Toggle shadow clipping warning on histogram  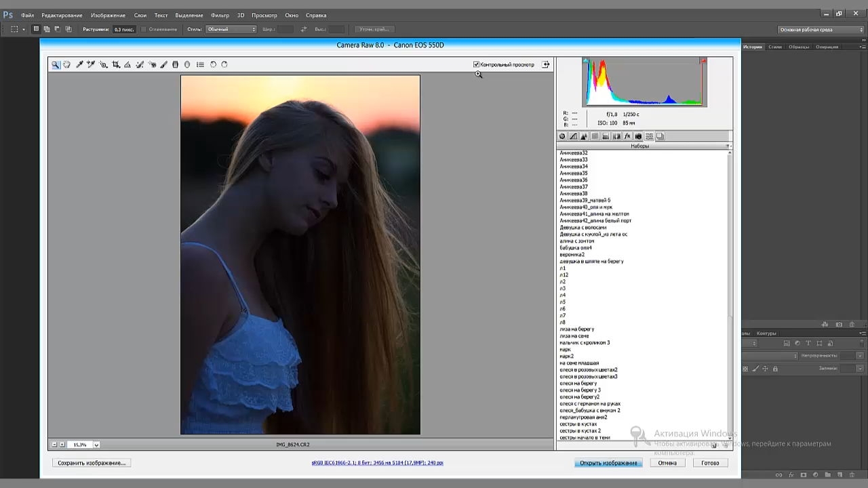click(x=586, y=61)
